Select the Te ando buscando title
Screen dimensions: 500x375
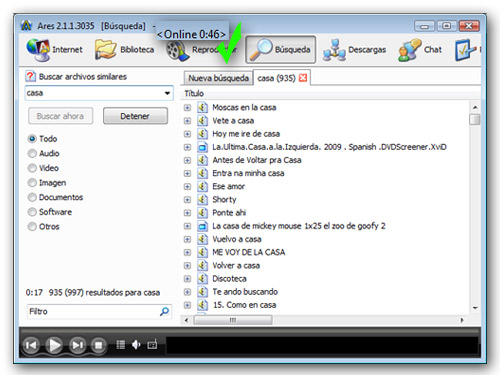245,292
